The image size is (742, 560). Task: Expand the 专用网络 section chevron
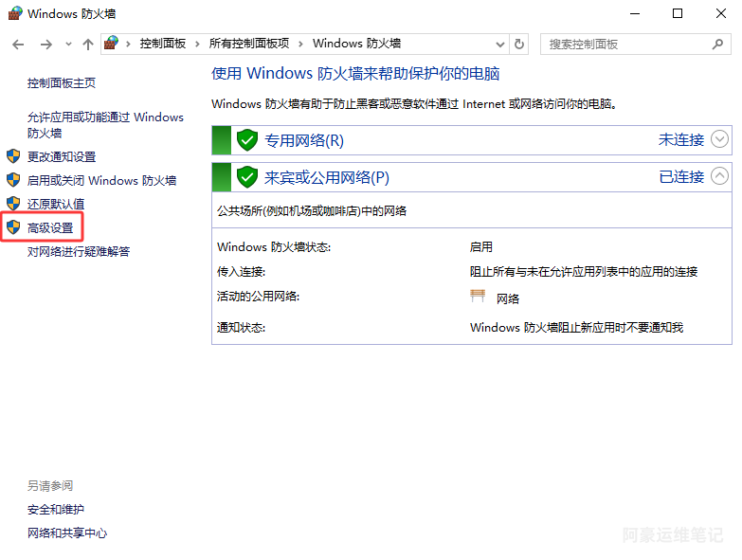point(720,139)
